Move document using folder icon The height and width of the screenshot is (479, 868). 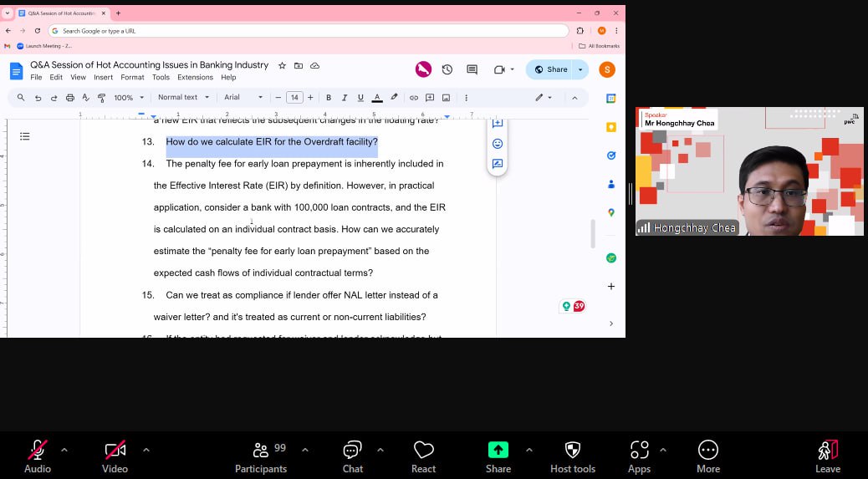point(299,66)
